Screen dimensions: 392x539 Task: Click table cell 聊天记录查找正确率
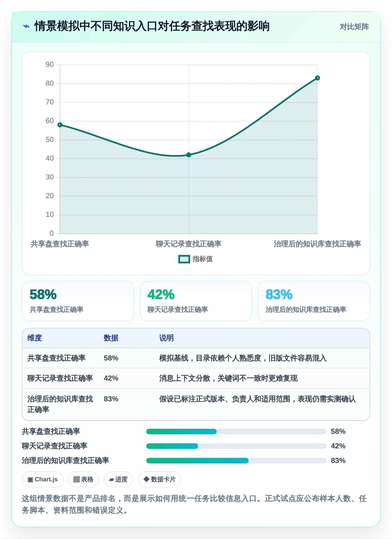60,378
